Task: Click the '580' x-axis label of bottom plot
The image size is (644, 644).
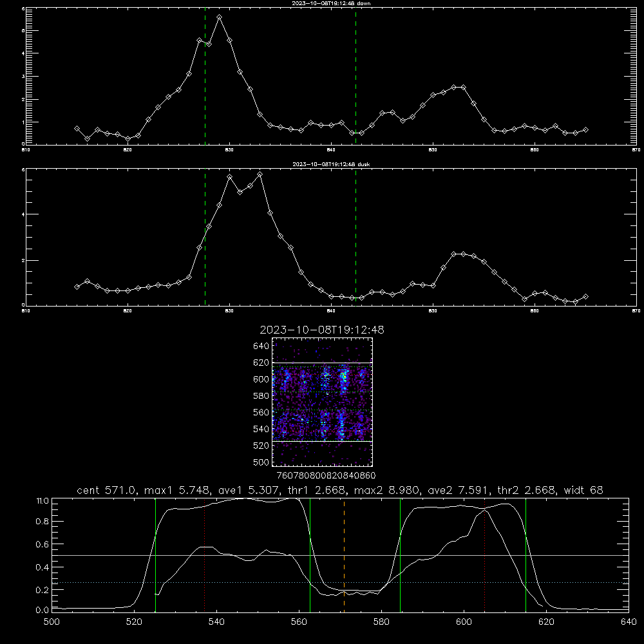Action: [381, 622]
